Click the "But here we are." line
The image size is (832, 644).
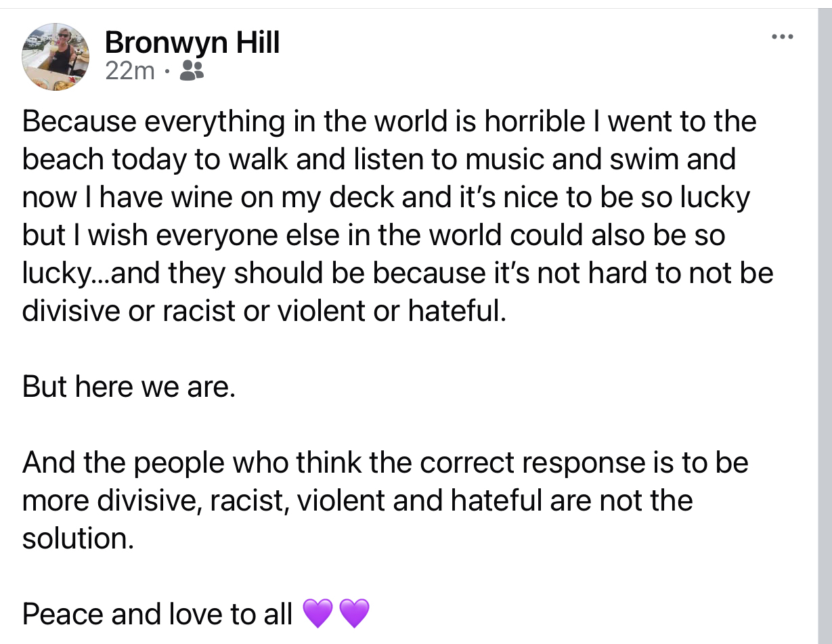coord(129,387)
